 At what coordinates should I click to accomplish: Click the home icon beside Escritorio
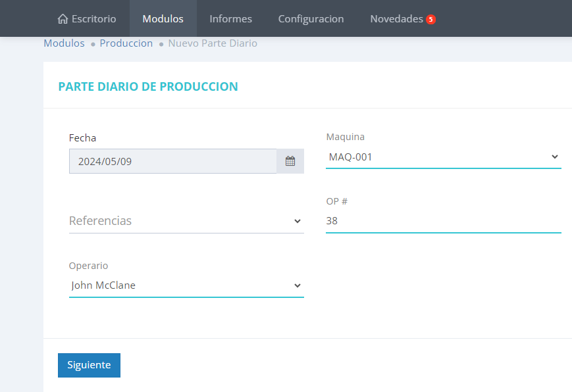(x=63, y=19)
